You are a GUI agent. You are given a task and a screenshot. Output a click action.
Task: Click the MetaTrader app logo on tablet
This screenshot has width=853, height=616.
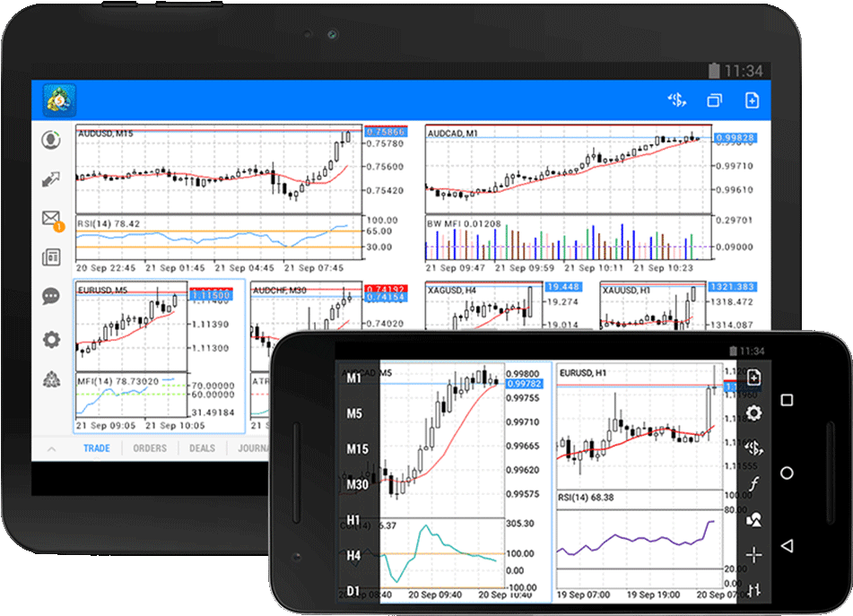(x=60, y=100)
